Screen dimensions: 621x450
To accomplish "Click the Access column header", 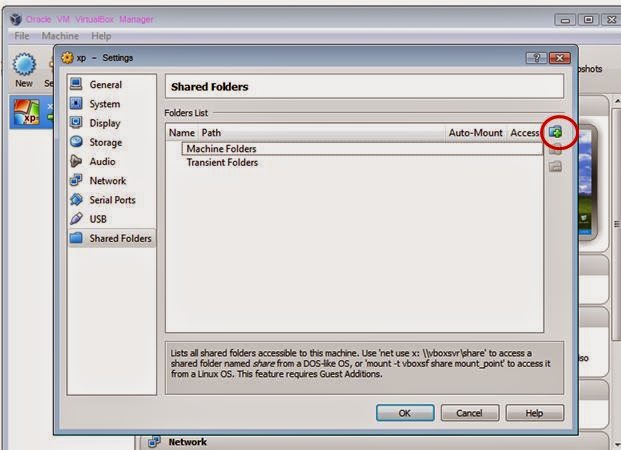I will pyautogui.click(x=525, y=133).
